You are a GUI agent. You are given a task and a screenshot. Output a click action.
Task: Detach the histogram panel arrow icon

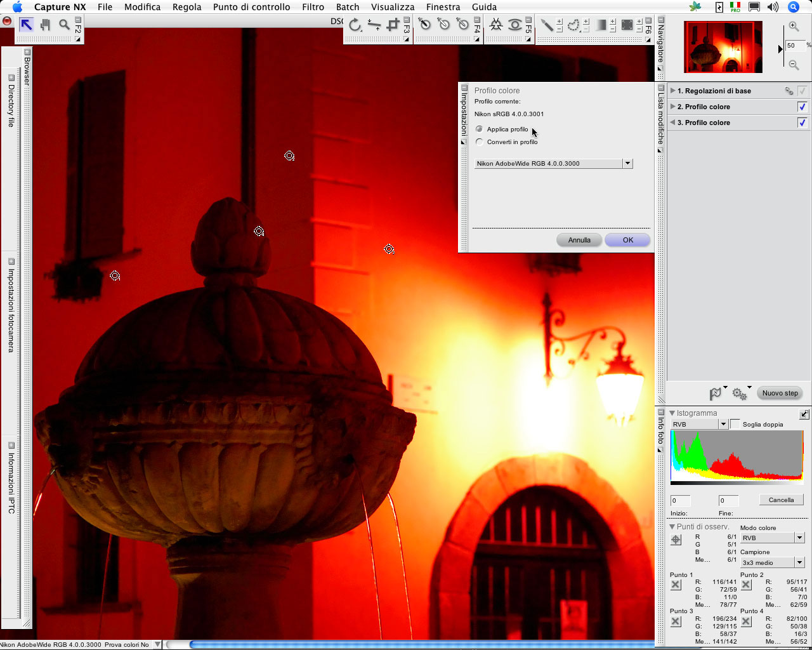pos(804,414)
